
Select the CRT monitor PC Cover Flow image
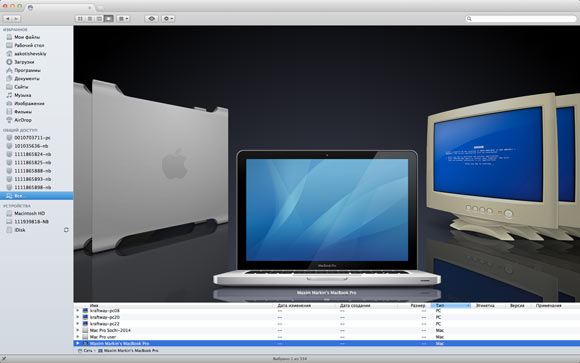(492, 166)
